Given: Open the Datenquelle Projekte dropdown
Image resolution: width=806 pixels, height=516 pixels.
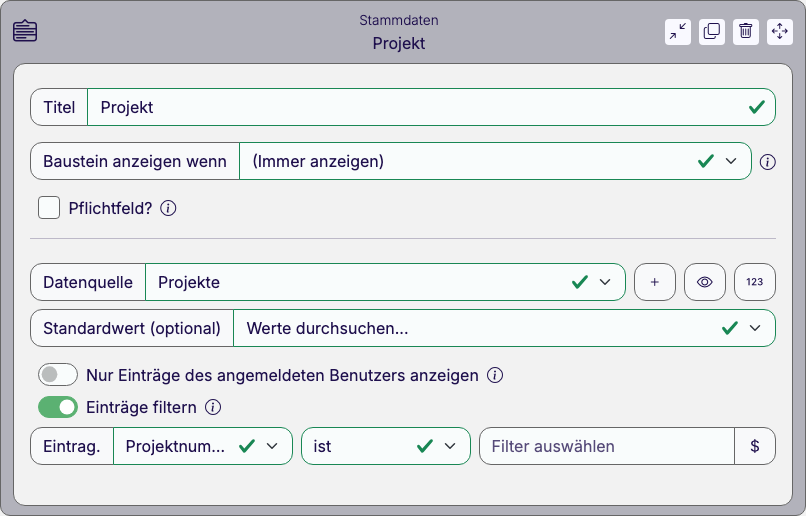Looking at the screenshot, I should (x=386, y=282).
